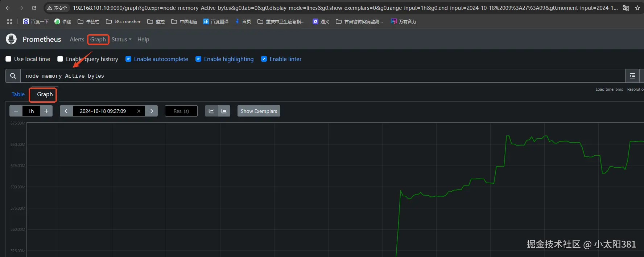
Task: Increase the time range with plus
Action: coord(46,111)
